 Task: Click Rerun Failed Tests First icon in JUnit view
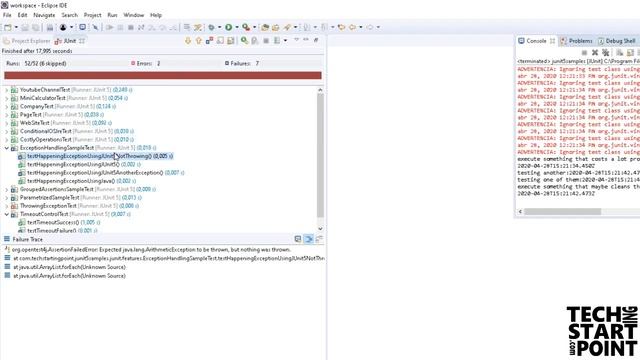pyautogui.click(x=255, y=40)
